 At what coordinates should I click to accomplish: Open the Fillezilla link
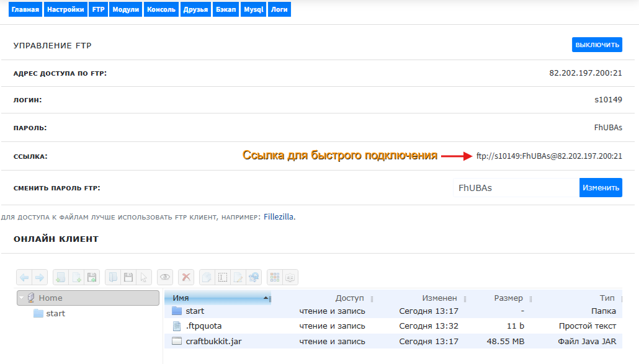(279, 216)
